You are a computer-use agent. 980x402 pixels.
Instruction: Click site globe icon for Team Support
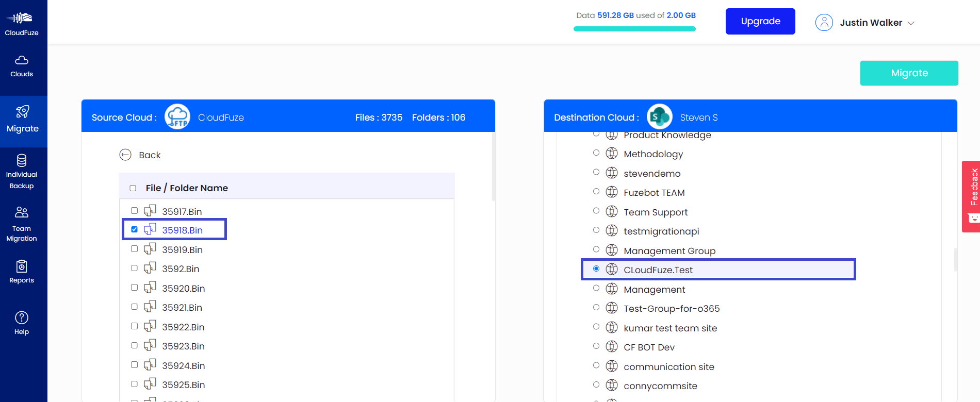pos(612,211)
